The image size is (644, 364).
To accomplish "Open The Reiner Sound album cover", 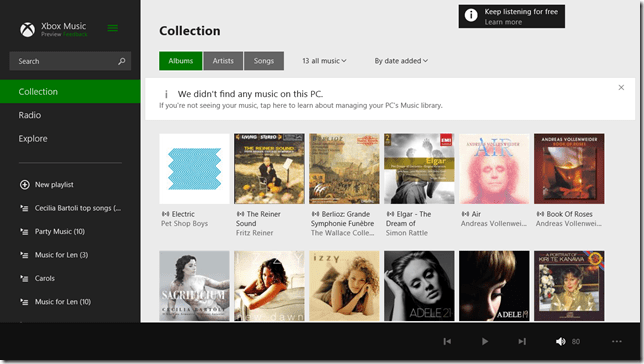I will tap(269, 168).
